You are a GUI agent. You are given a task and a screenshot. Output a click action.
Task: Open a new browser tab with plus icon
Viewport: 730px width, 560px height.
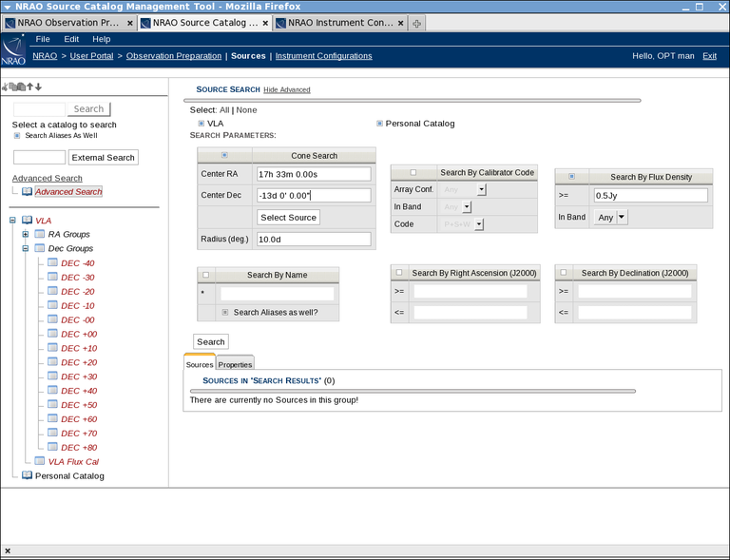(x=417, y=23)
